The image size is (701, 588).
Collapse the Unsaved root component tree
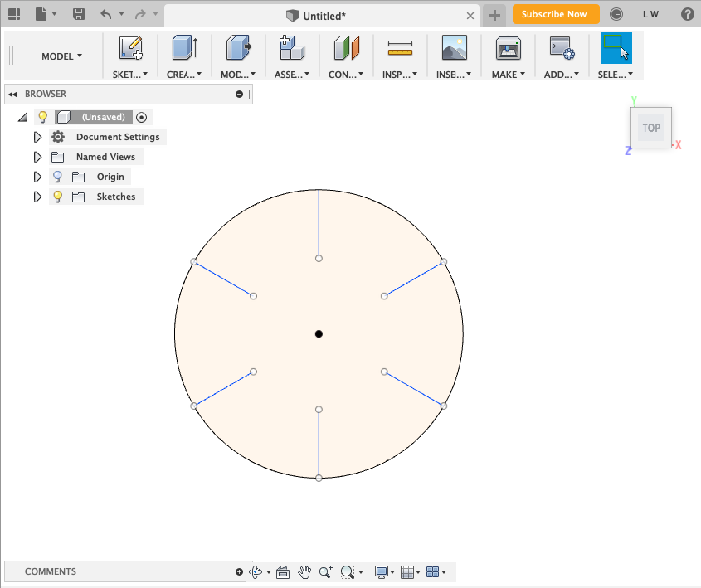[22, 117]
